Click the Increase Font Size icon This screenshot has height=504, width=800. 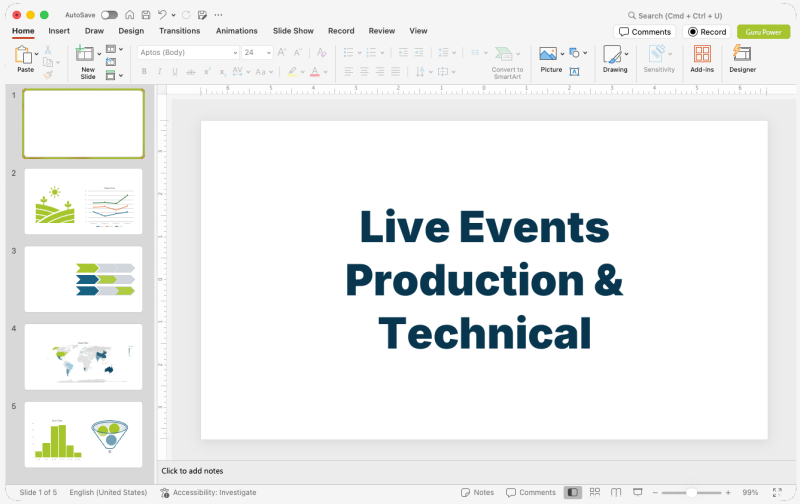pyautogui.click(x=282, y=52)
